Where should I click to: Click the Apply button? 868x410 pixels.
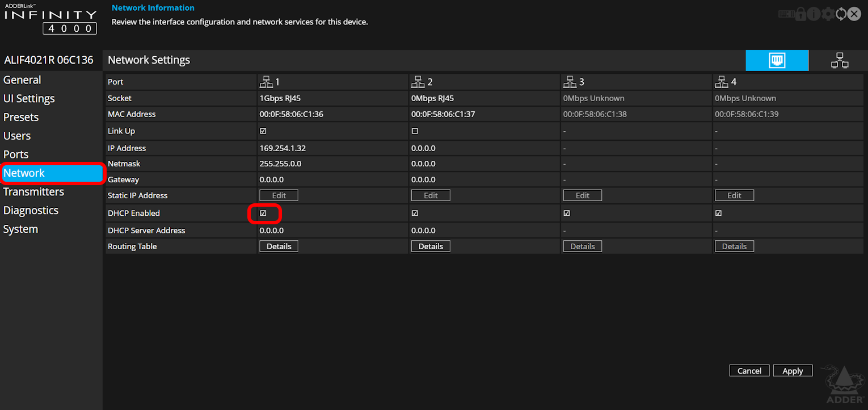pyautogui.click(x=793, y=371)
